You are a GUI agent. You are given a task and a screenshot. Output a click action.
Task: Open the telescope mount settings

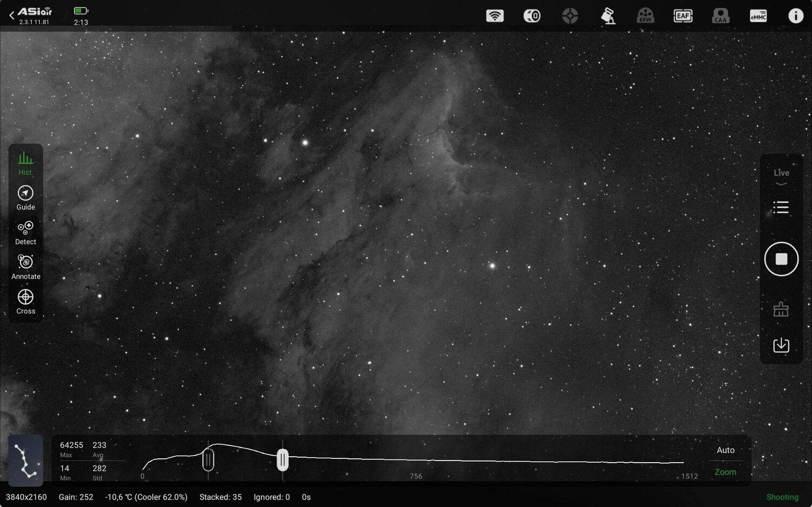607,15
